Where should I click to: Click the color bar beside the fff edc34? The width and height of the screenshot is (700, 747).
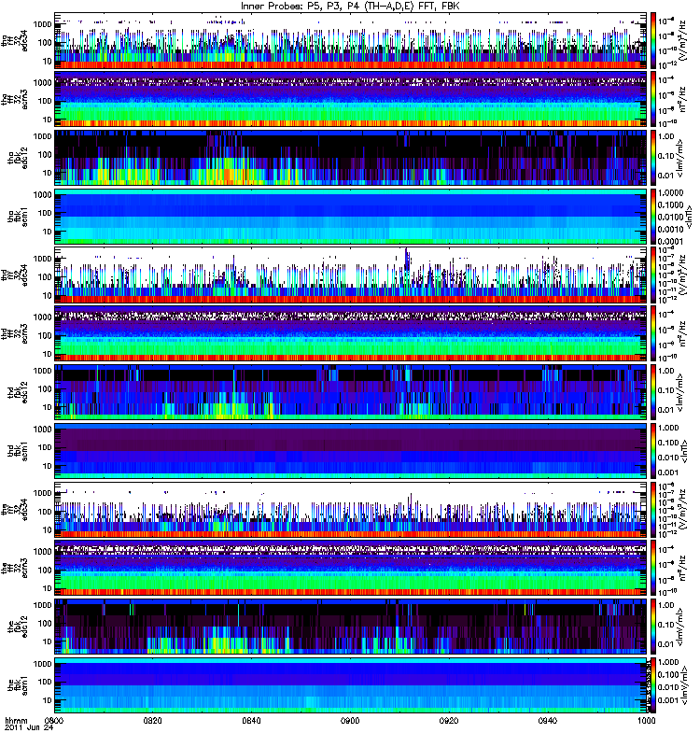coord(653,510)
